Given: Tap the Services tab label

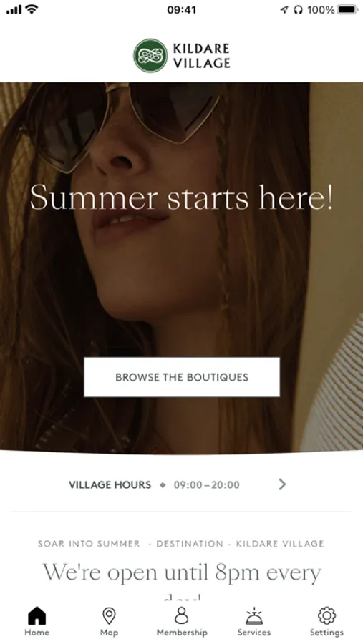Looking at the screenshot, I should coord(254,633).
